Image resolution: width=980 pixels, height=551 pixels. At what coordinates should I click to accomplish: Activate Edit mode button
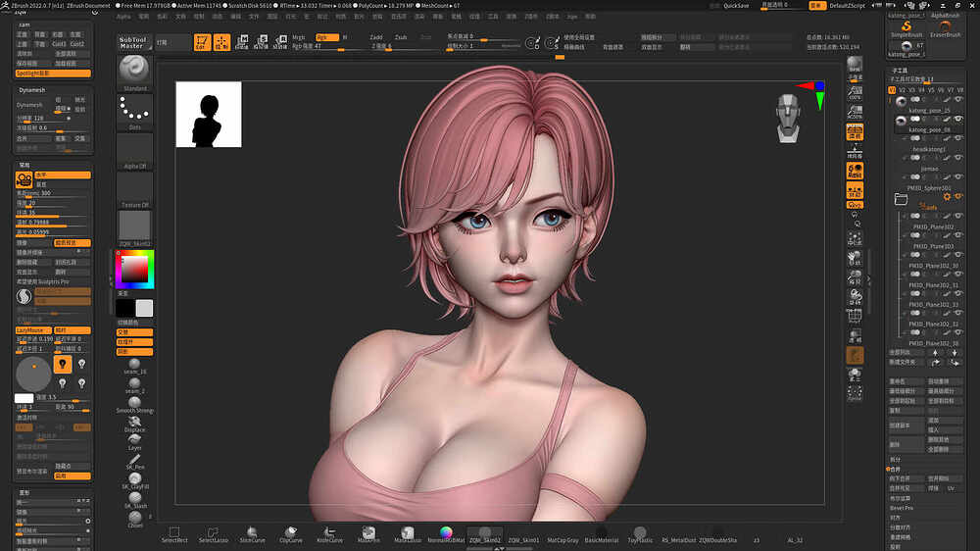coord(202,42)
